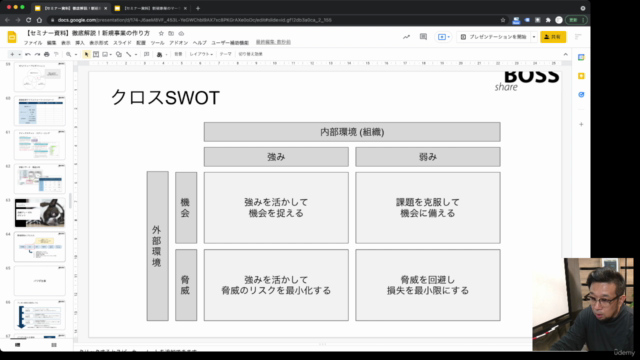Viewport: 640px width, 360px height.
Task: Open the アドオン menu
Action: pyautogui.click(x=179, y=43)
